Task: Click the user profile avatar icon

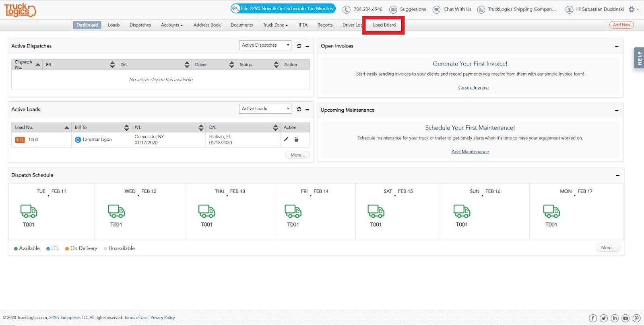Action: (x=569, y=9)
